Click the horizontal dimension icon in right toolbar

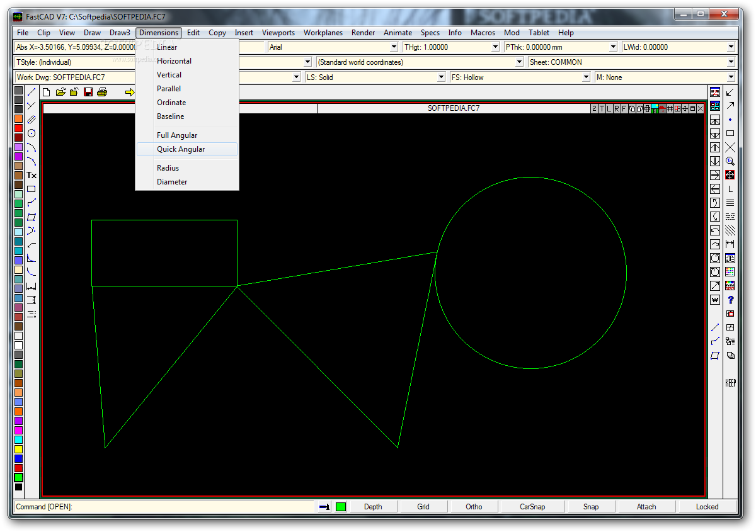[x=730, y=244]
